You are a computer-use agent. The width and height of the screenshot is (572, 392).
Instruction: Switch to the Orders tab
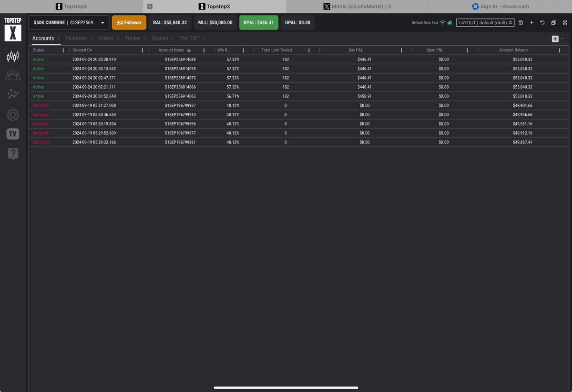coord(106,38)
